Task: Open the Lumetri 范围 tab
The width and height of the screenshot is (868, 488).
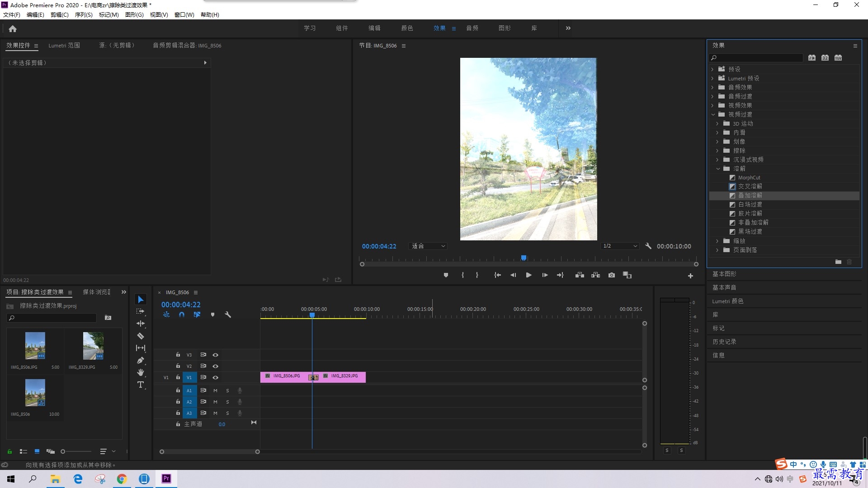Action: pos(64,45)
